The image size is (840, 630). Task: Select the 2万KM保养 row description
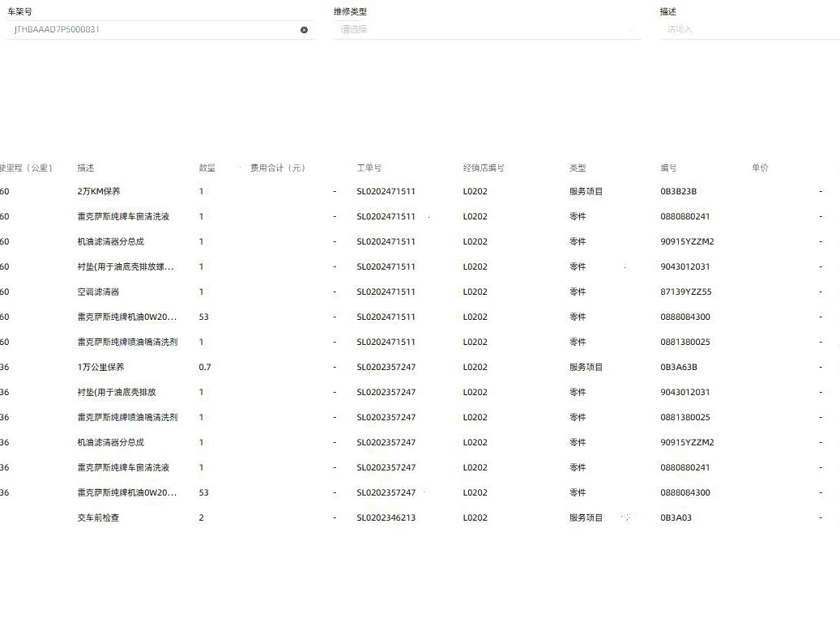99,191
